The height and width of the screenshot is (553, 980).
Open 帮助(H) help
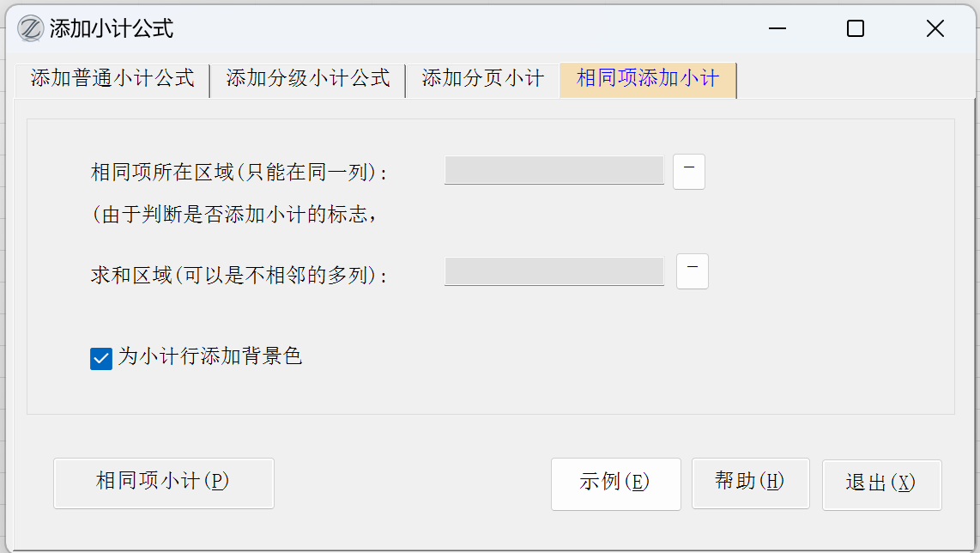750,483
